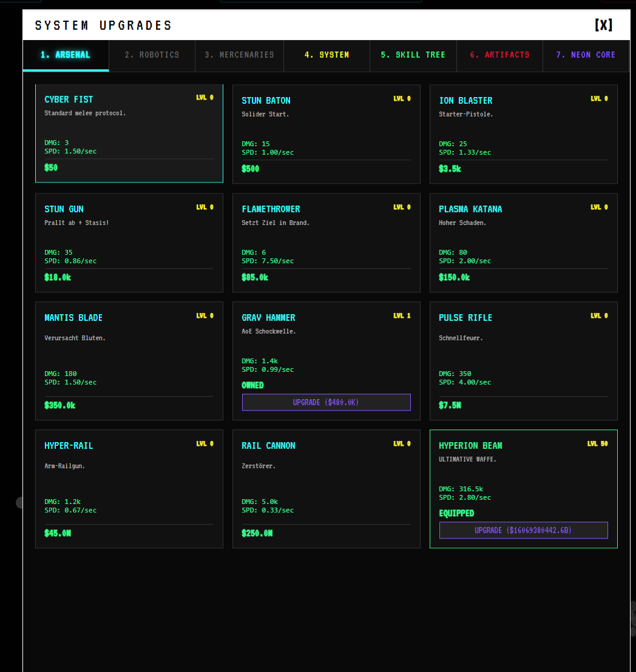Click "Arm-Railgun." description
This screenshot has height=672, width=636.
64,466
